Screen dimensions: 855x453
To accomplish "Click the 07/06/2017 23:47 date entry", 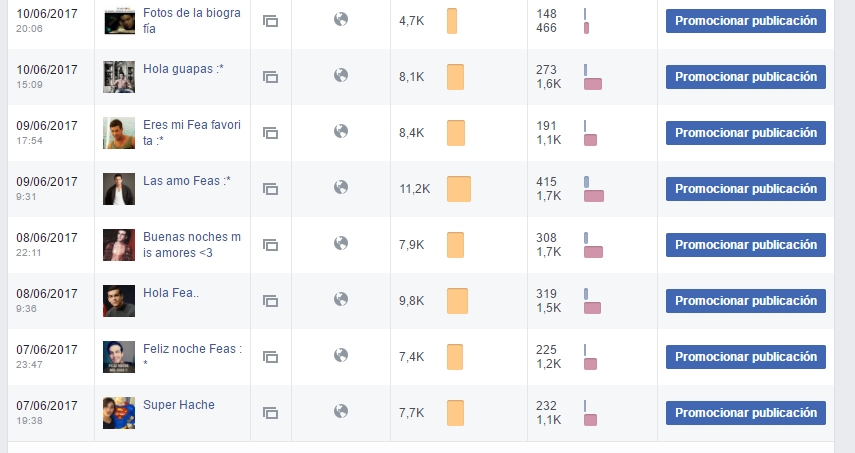I will (47, 356).
